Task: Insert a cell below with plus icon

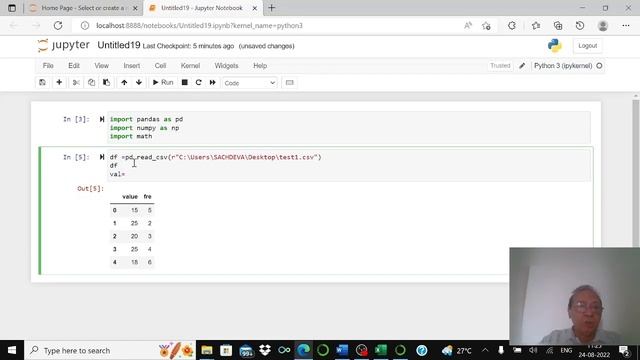Action: [x=59, y=82]
